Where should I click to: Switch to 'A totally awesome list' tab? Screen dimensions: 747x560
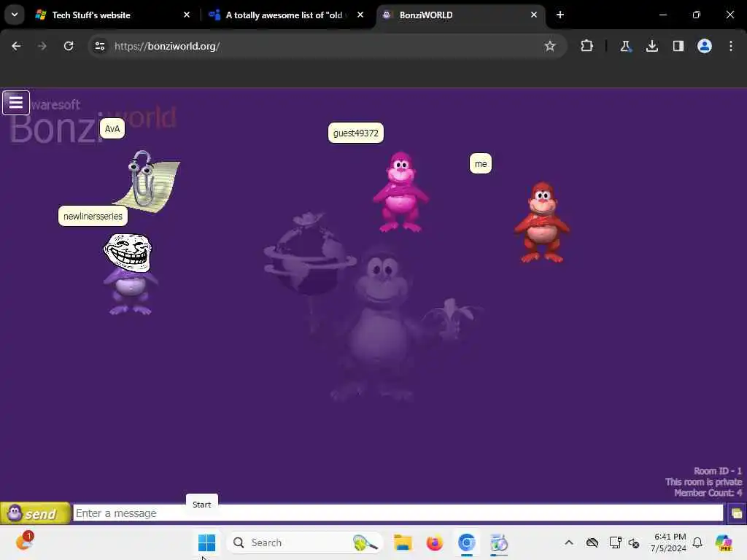pyautogui.click(x=287, y=15)
